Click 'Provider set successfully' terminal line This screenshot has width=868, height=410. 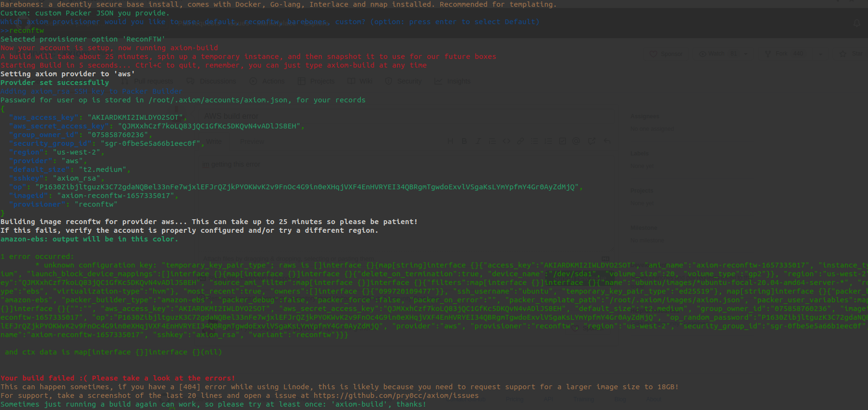[55, 83]
